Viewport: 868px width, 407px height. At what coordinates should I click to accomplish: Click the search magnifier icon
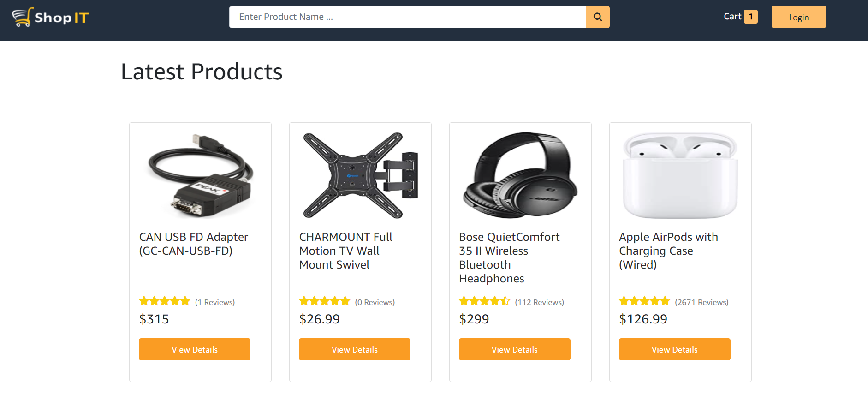click(597, 17)
